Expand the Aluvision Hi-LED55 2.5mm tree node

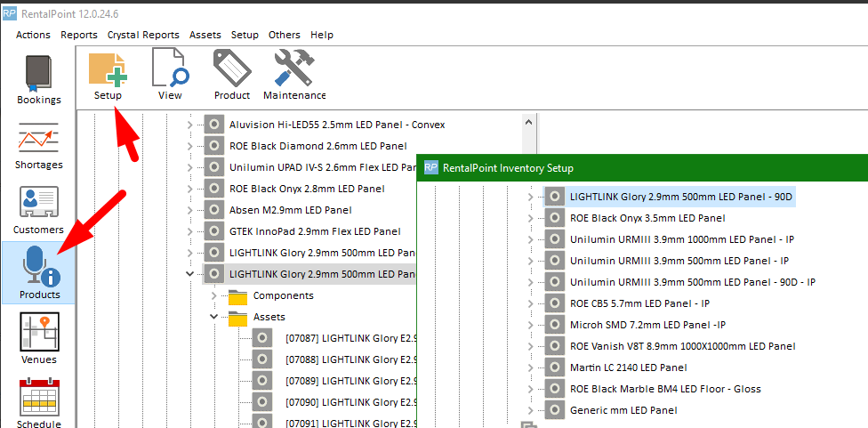pos(190,125)
